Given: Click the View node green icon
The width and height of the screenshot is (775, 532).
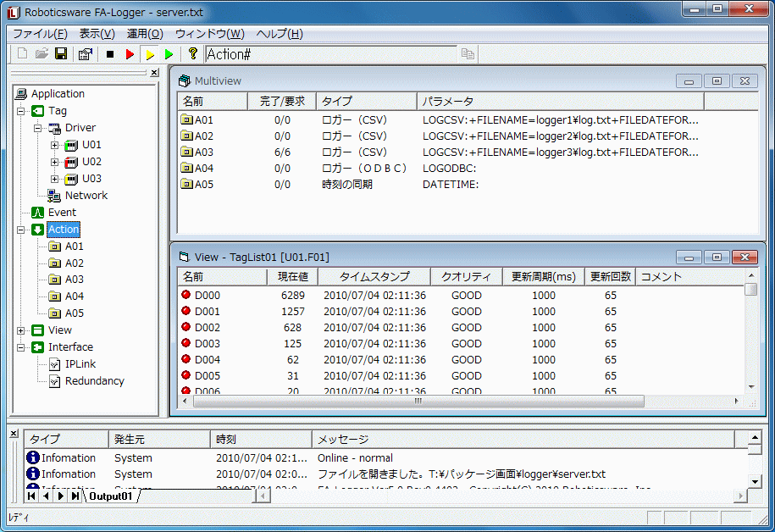Looking at the screenshot, I should coord(37,330).
